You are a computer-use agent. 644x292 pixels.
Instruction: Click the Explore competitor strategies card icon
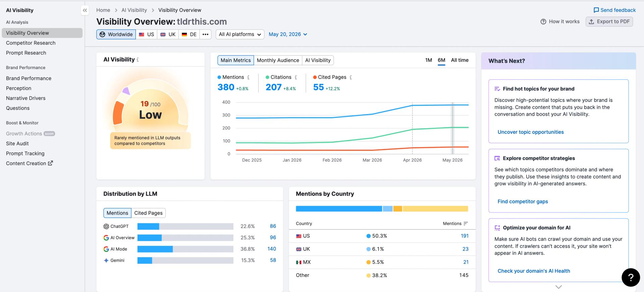497,158
